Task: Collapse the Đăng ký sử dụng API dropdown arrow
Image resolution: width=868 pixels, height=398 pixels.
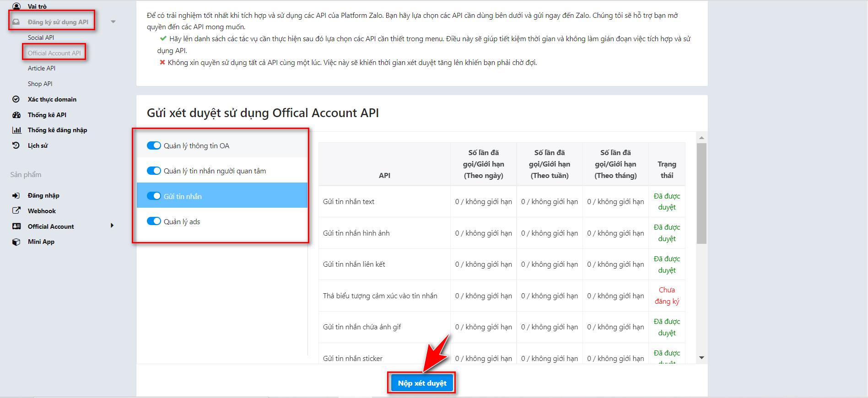Action: (x=113, y=22)
